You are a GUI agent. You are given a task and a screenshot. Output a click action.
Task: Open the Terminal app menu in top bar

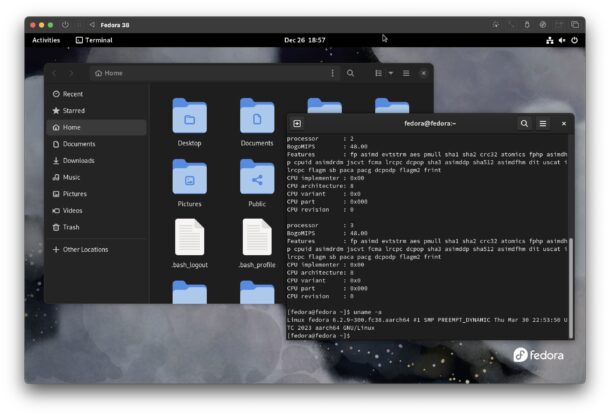coord(94,40)
